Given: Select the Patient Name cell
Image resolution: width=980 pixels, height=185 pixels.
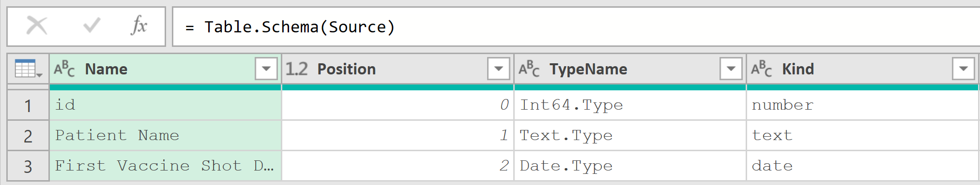Looking at the screenshot, I should tap(165, 135).
